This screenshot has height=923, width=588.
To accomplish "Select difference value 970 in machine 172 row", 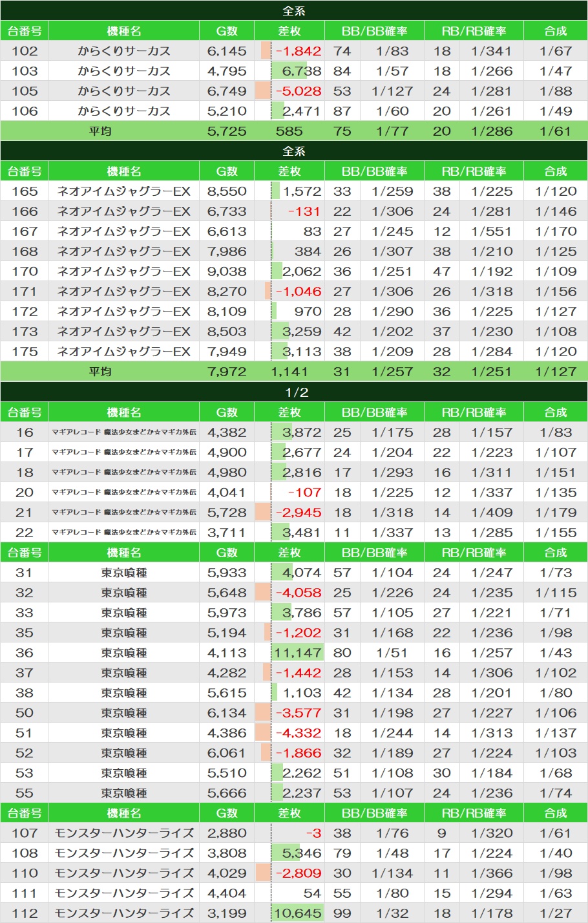I will coord(308,312).
